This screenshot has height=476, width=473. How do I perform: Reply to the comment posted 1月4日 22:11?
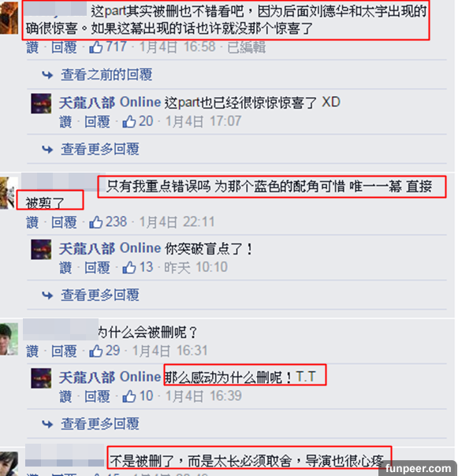[64, 222]
